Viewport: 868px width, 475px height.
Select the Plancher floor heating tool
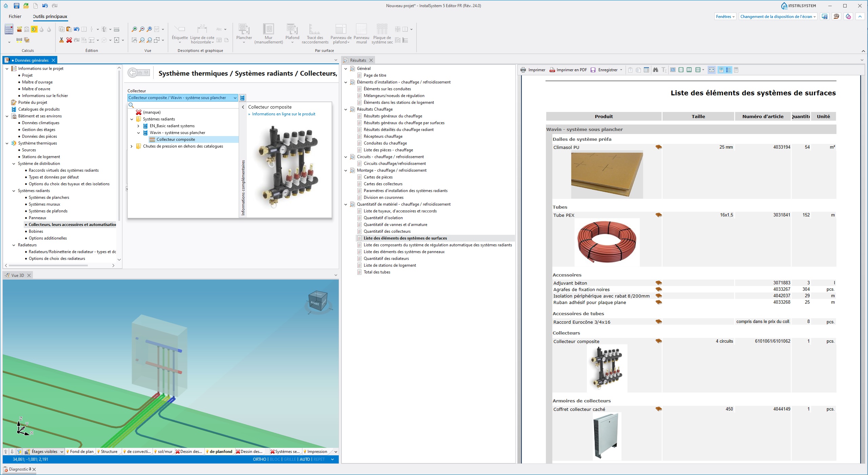pos(244,33)
